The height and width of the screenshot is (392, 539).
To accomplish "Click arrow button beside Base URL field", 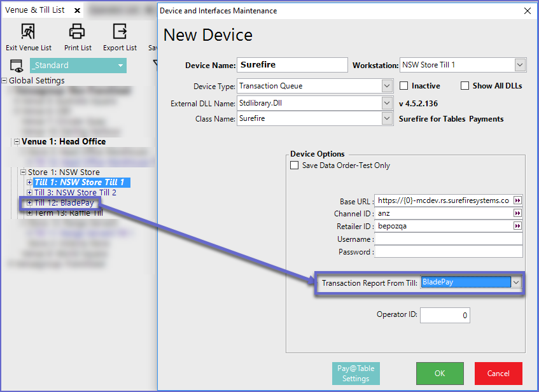I will pyautogui.click(x=517, y=200).
